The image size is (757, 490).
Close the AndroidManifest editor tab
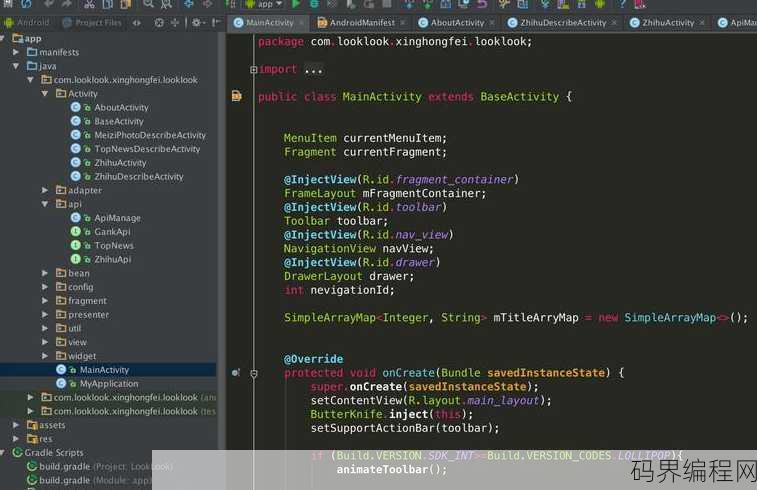pos(403,22)
